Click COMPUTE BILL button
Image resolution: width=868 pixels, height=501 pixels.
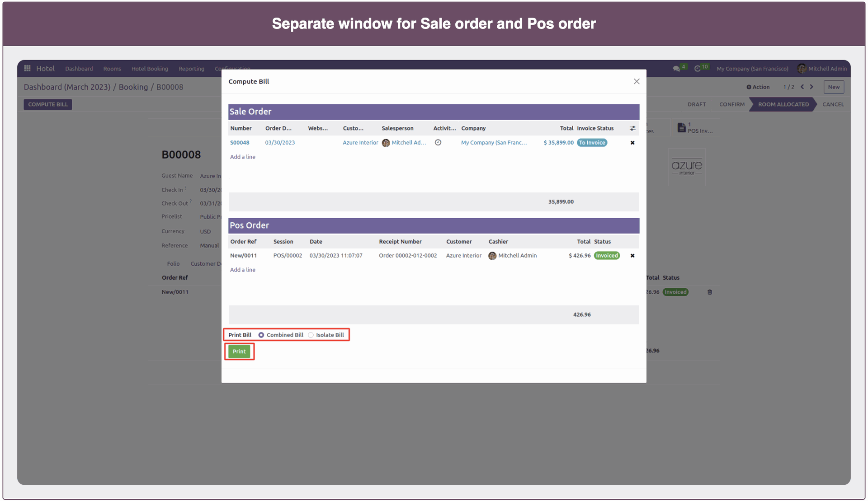coord(48,104)
